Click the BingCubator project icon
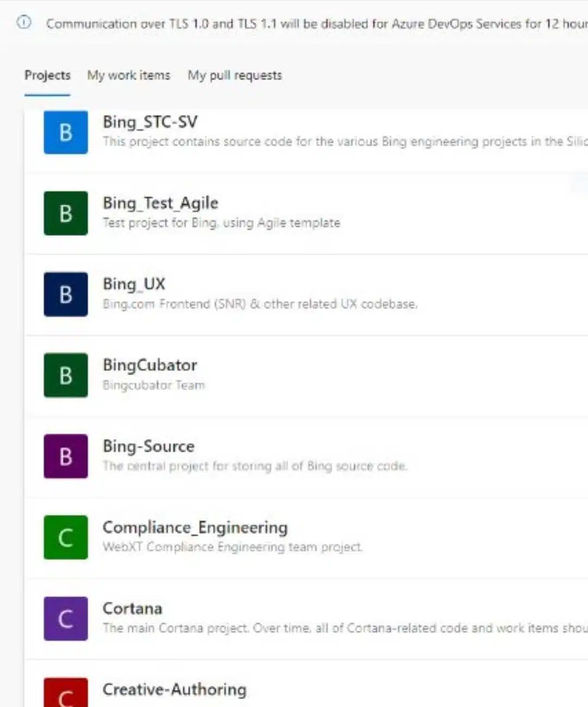 (x=65, y=375)
